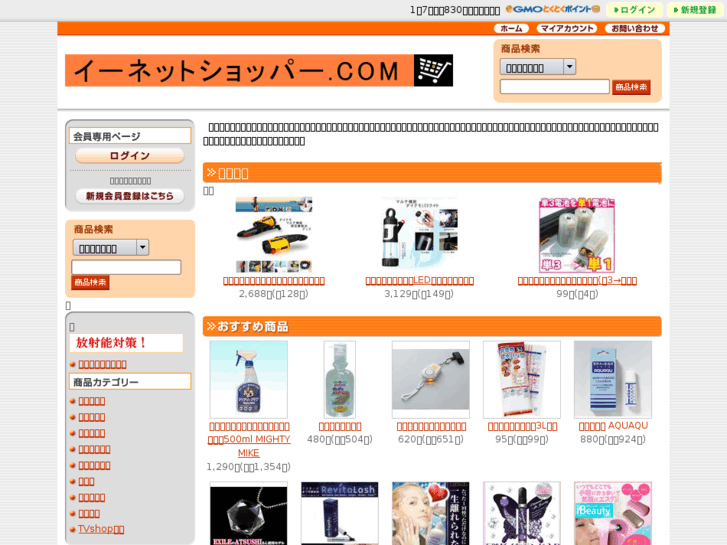Open the product link priced 480

pos(340,426)
